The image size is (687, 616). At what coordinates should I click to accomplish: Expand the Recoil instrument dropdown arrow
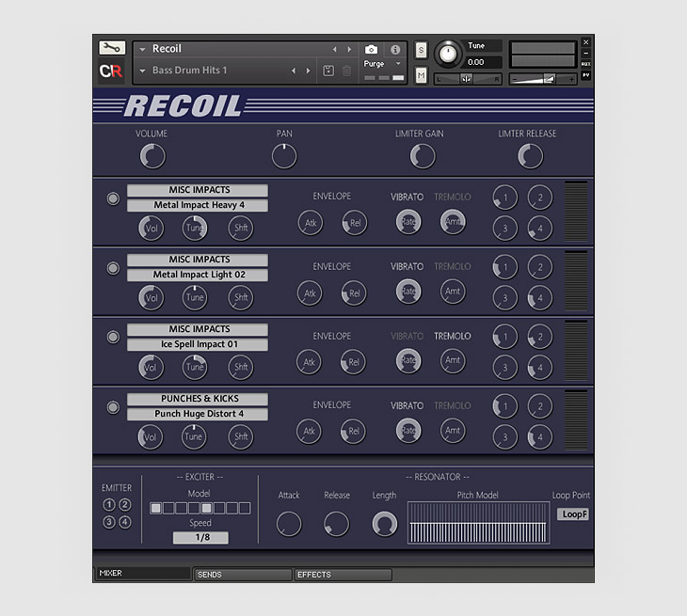tap(142, 50)
